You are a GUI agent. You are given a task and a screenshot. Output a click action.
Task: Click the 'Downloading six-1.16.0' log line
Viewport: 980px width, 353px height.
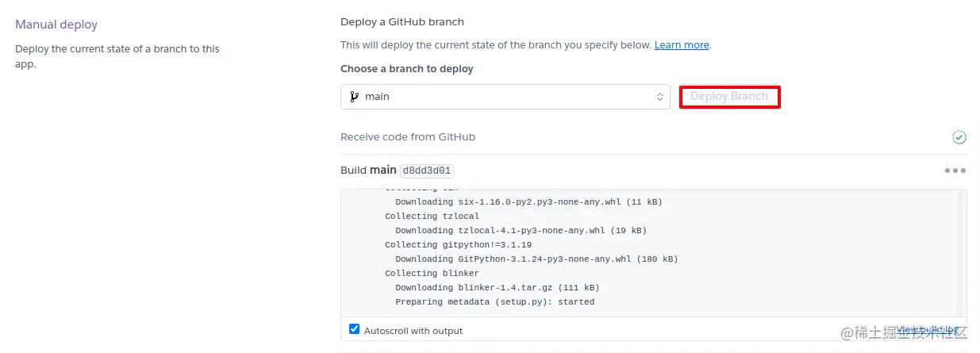point(528,201)
